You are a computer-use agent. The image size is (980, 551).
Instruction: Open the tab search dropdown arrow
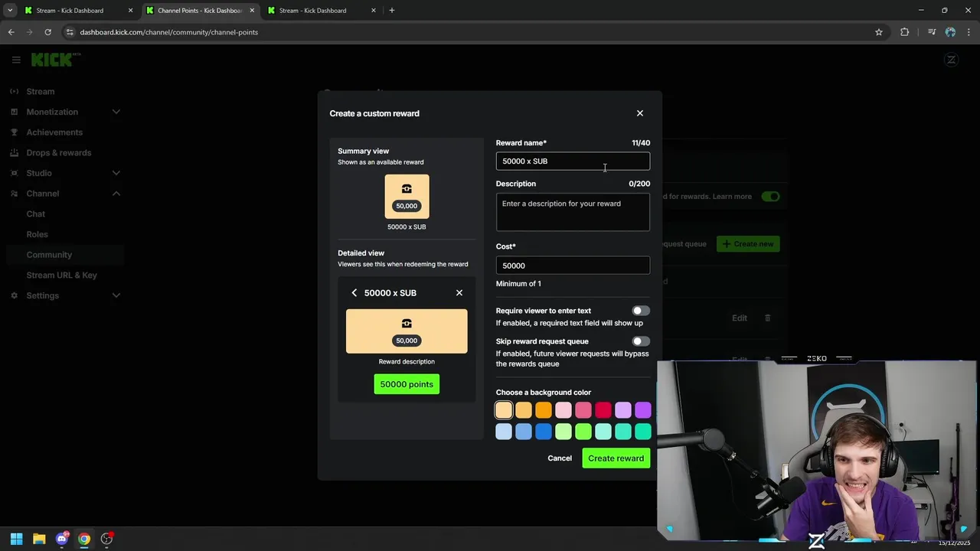pyautogui.click(x=10, y=11)
